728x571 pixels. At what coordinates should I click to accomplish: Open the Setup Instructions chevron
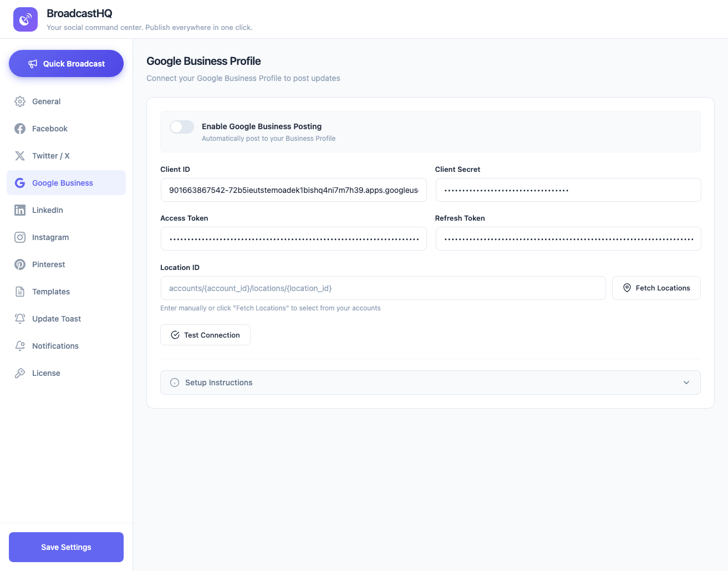pos(686,383)
